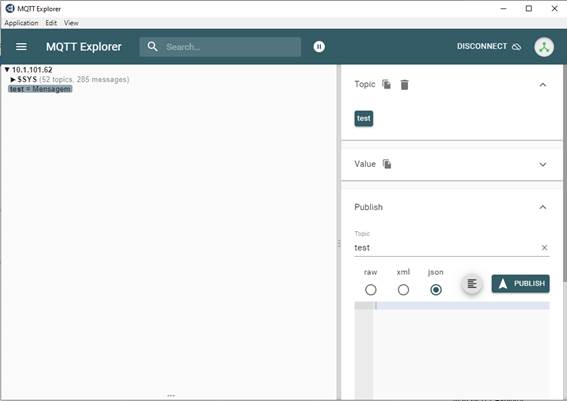Image resolution: width=567 pixels, height=401 pixels.
Task: Open the Application menu
Action: [21, 23]
